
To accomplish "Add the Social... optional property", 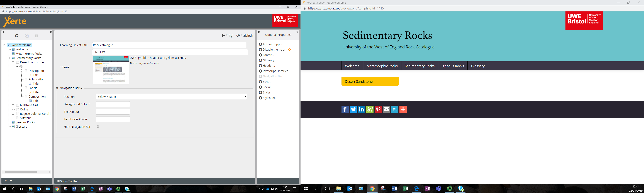I will coord(266,87).
